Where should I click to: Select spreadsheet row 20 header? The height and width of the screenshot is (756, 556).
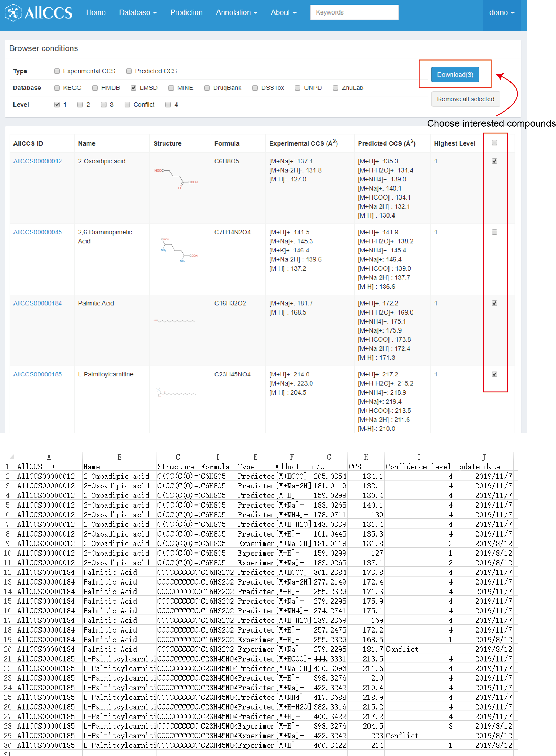pos(8,649)
